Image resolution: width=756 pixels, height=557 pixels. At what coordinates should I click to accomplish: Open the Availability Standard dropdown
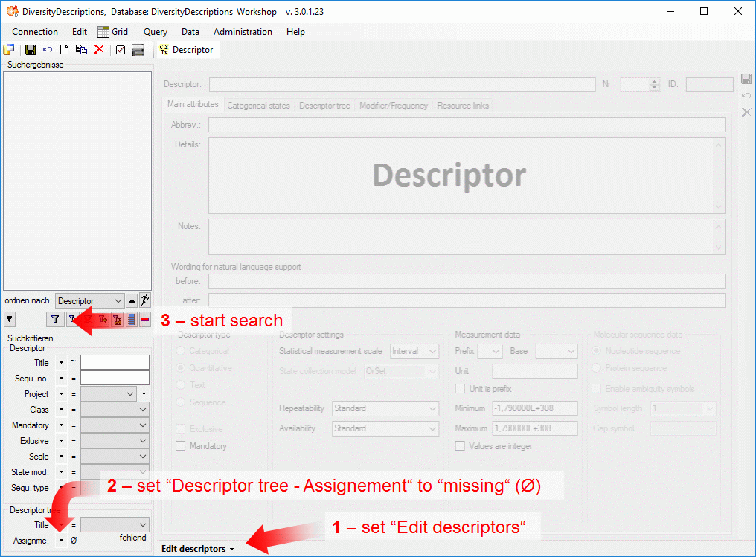[385, 428]
